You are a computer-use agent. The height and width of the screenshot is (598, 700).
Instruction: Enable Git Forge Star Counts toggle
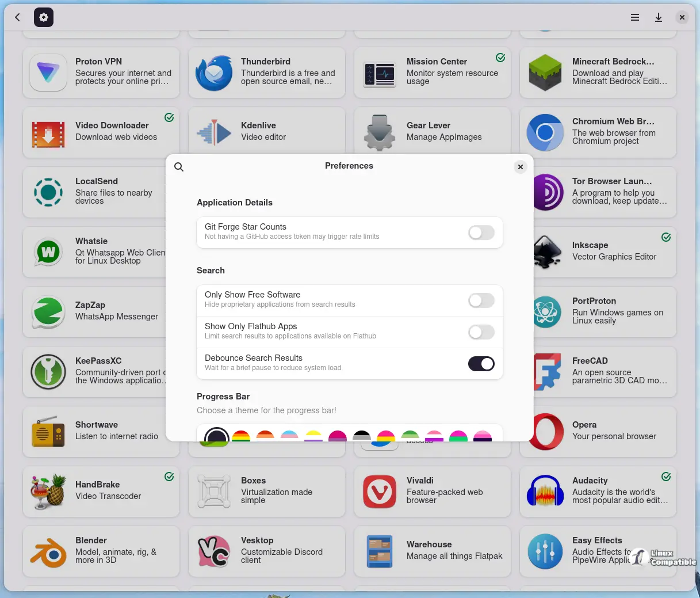[x=481, y=233]
